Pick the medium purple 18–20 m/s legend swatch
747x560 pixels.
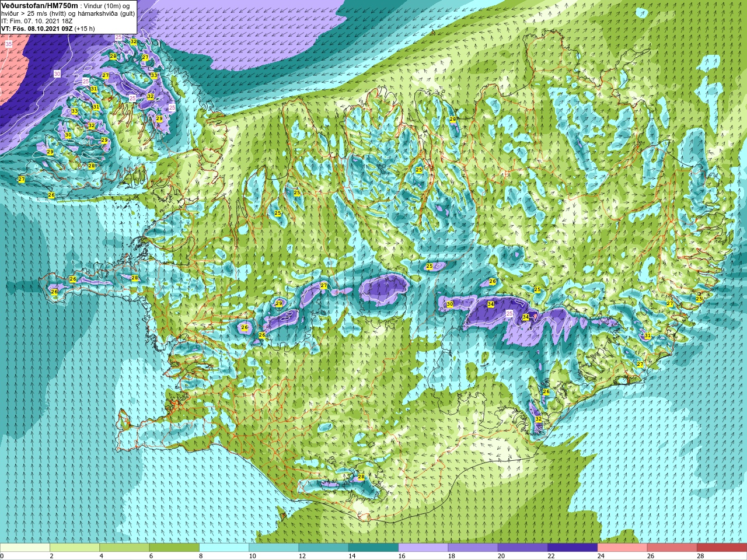point(473,548)
